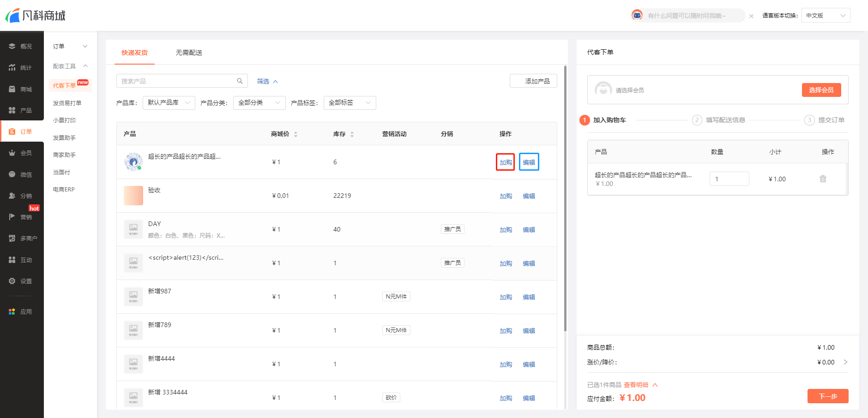Screen dimensions: 868x418
Task: Open the 产品标签 dropdown 全部标签
Action: tap(350, 102)
